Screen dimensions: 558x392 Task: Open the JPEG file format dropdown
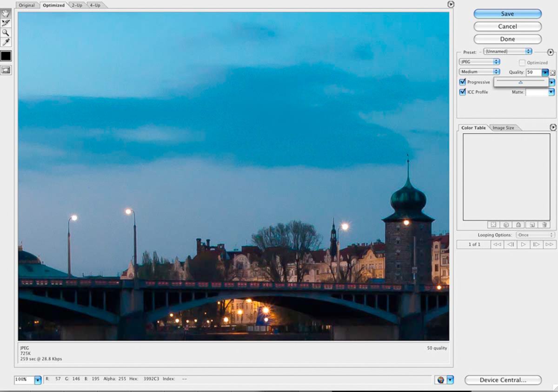coord(479,62)
